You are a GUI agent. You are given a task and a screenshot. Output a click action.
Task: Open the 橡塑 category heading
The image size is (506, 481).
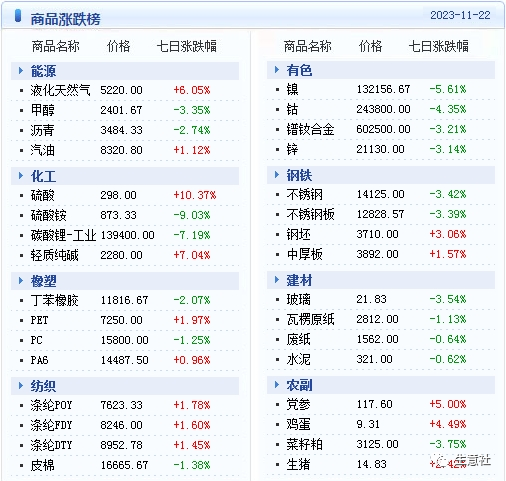click(43, 281)
